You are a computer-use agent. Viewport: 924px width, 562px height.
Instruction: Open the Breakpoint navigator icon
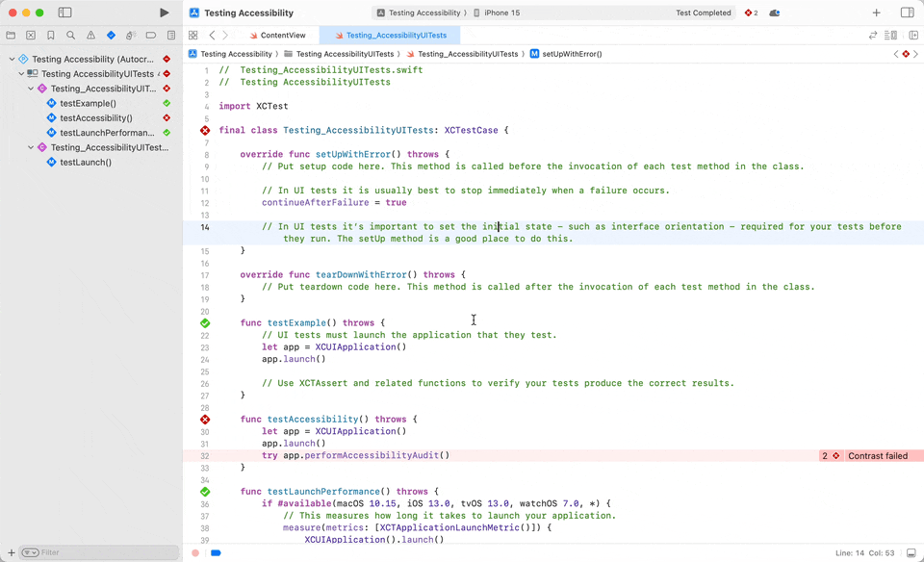(151, 36)
